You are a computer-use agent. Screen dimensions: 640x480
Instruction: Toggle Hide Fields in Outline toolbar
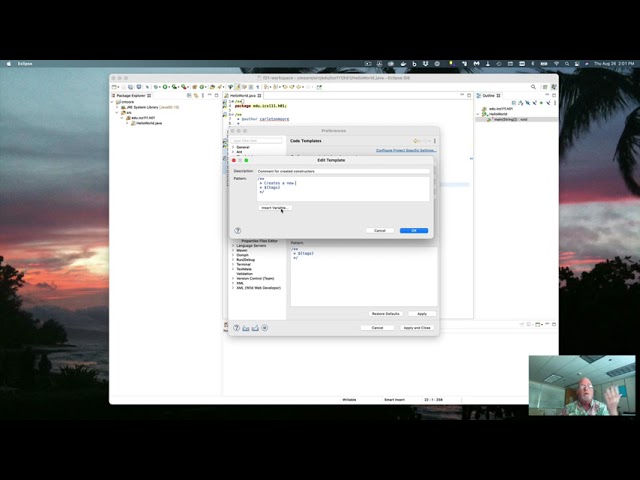(527, 103)
